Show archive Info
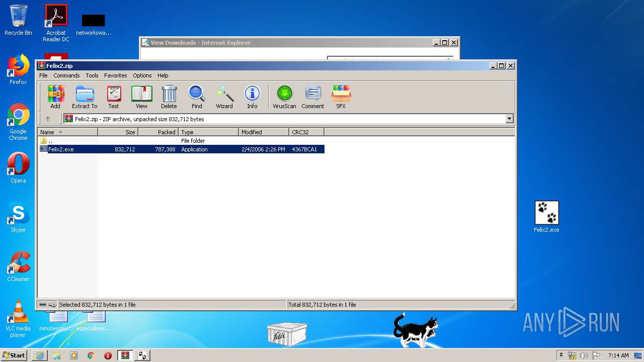The height and width of the screenshot is (362, 644). point(252,97)
